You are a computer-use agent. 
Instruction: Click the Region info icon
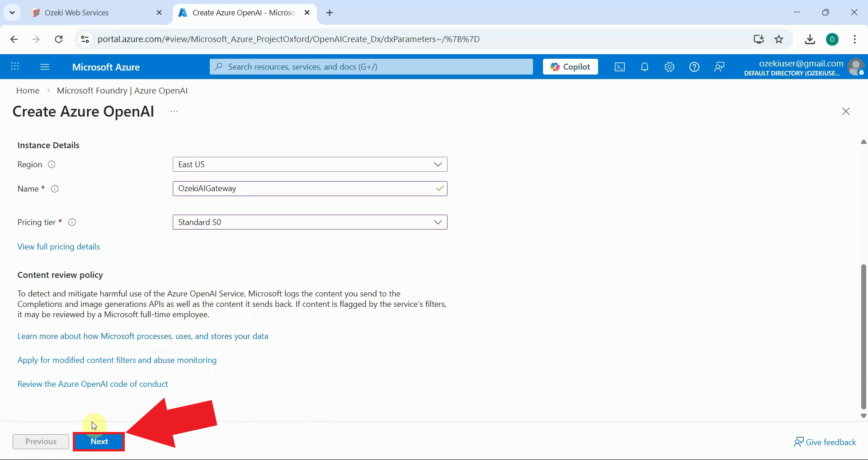52,164
